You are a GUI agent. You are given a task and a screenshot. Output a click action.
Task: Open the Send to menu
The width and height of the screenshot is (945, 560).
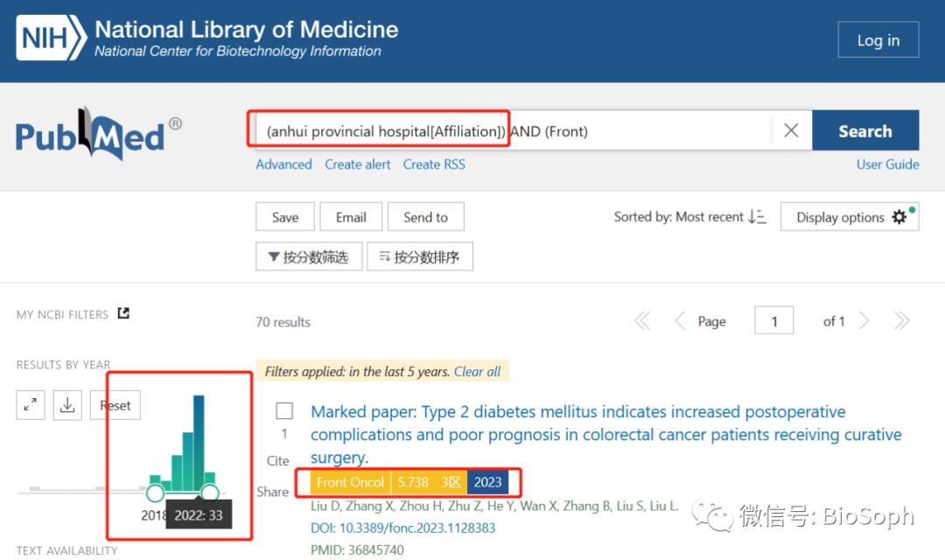tap(425, 217)
